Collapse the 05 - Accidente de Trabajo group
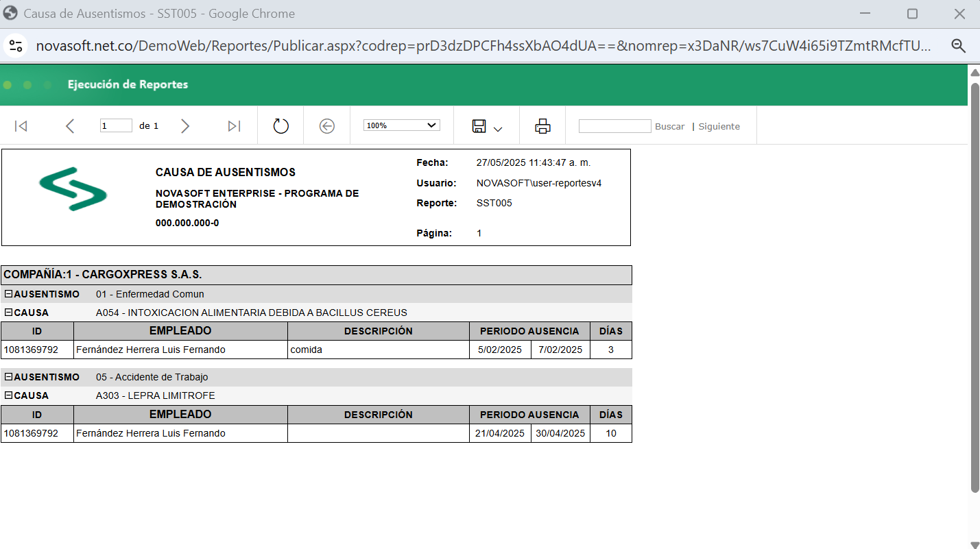The height and width of the screenshot is (549, 980). tap(8, 377)
